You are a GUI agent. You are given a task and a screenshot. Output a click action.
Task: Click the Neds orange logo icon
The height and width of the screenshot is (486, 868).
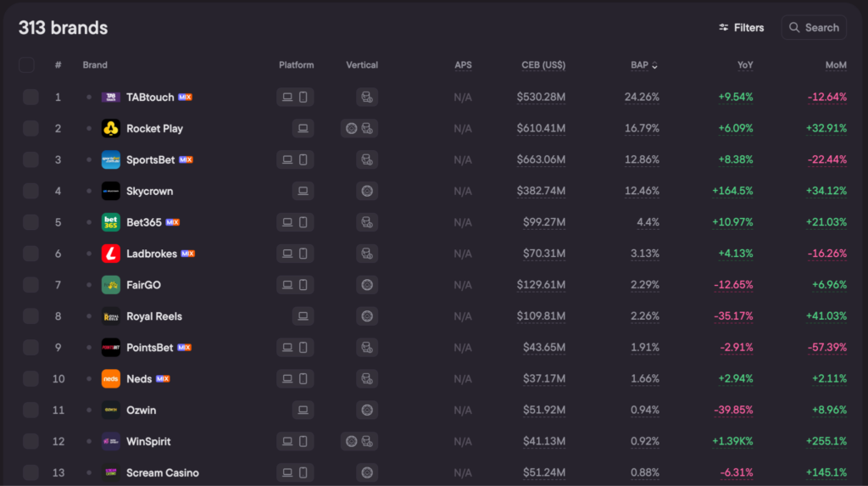pyautogui.click(x=110, y=379)
